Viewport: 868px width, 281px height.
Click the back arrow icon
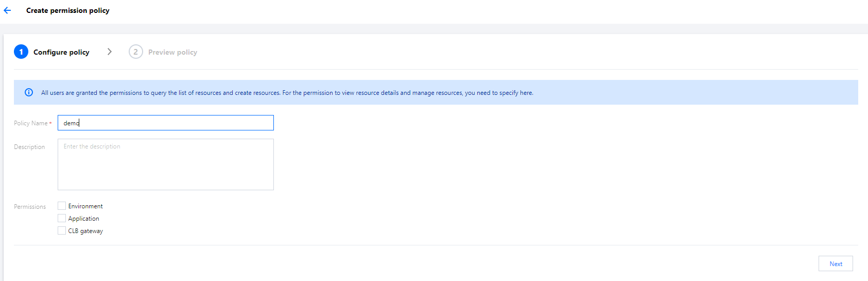7,10
